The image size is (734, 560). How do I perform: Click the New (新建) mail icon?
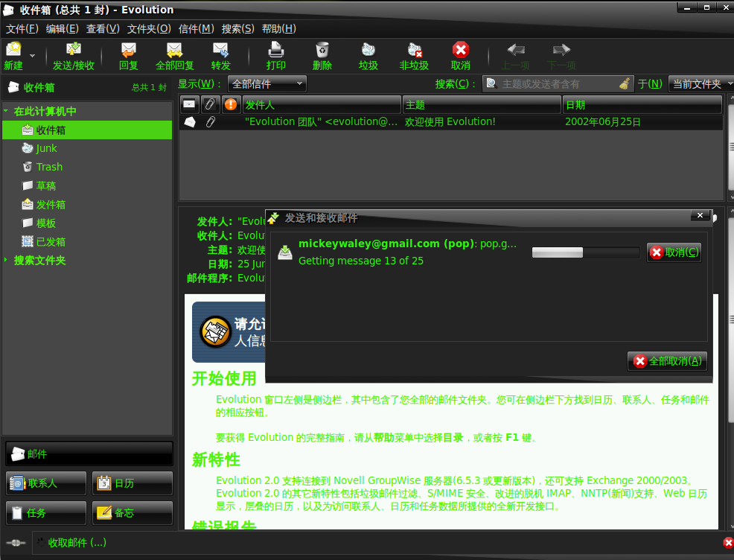coord(13,49)
